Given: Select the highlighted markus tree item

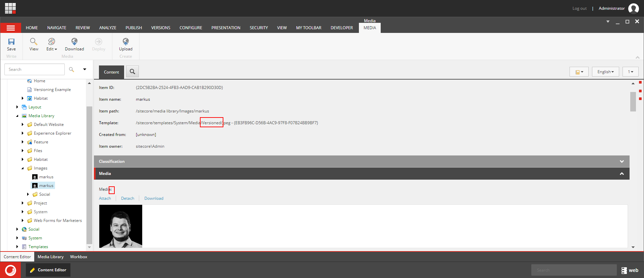Looking at the screenshot, I should (43, 186).
